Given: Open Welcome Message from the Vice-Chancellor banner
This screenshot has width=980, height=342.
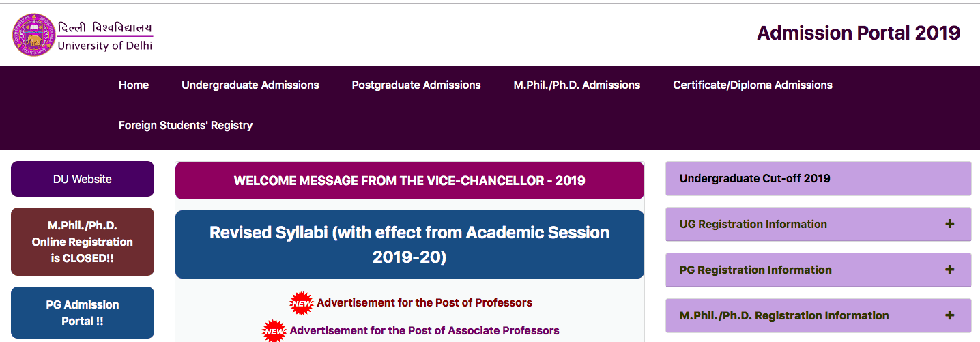Looking at the screenshot, I should 409,181.
